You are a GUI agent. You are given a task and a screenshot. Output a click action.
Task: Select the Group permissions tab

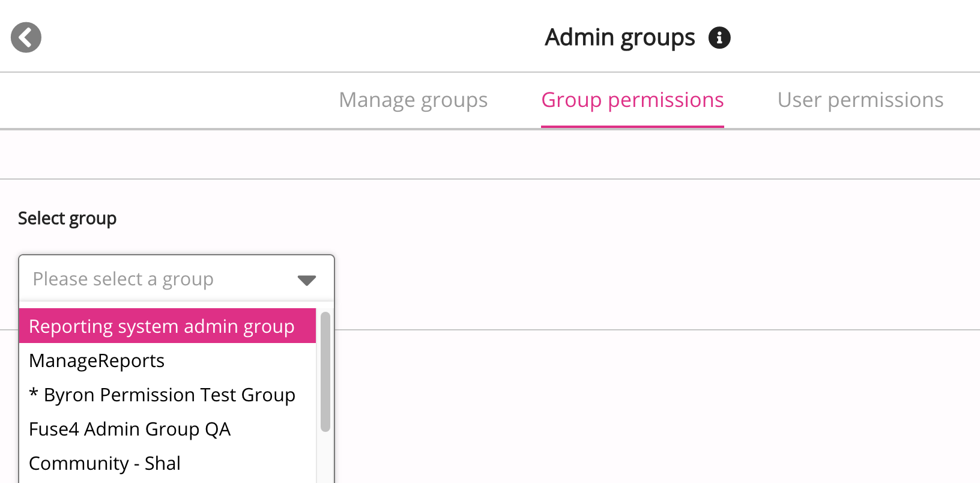[632, 100]
